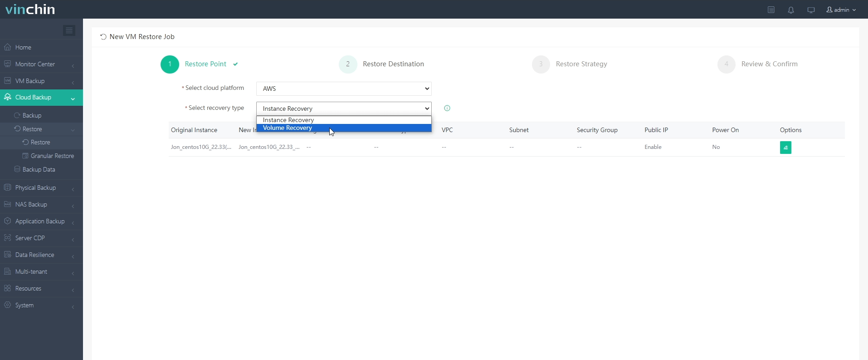Click Monitor Center chevron arrow
The height and width of the screenshot is (360, 868).
73,65
